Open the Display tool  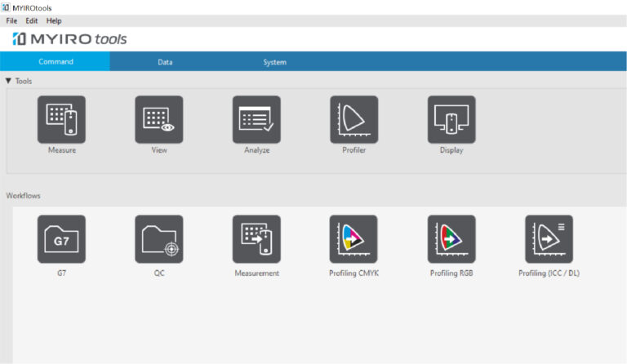(x=451, y=120)
